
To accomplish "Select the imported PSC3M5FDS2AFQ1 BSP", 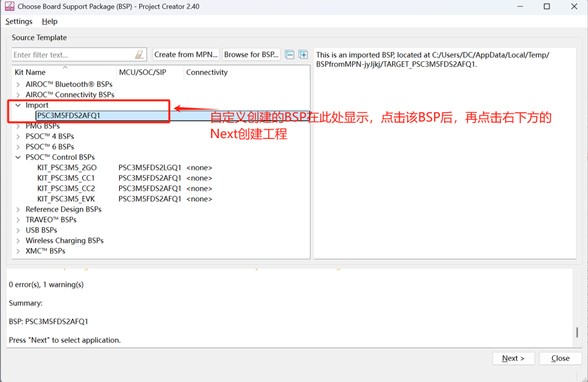I will (x=68, y=116).
